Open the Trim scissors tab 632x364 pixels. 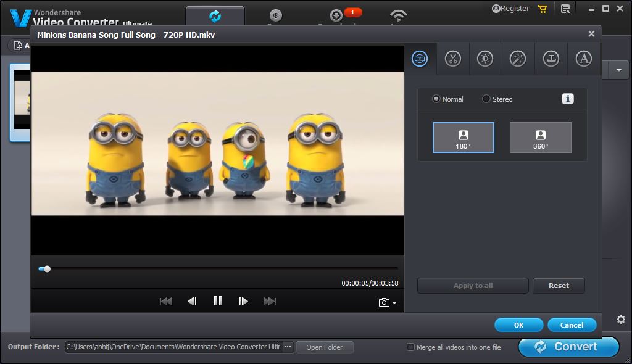[452, 59]
